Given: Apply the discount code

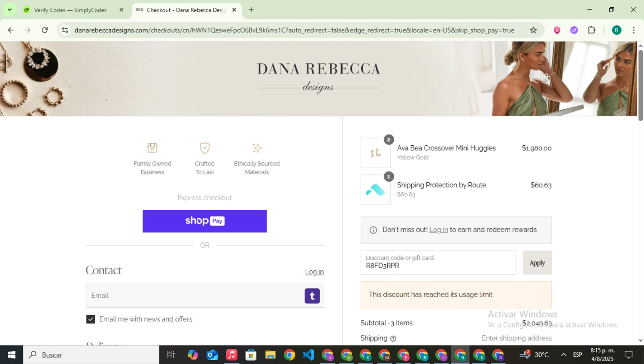Looking at the screenshot, I should [x=537, y=263].
